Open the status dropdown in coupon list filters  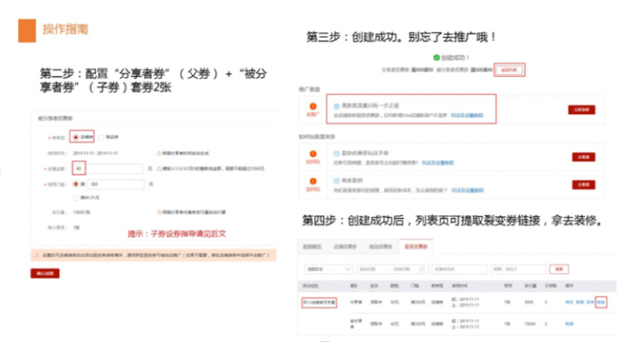pos(329,269)
